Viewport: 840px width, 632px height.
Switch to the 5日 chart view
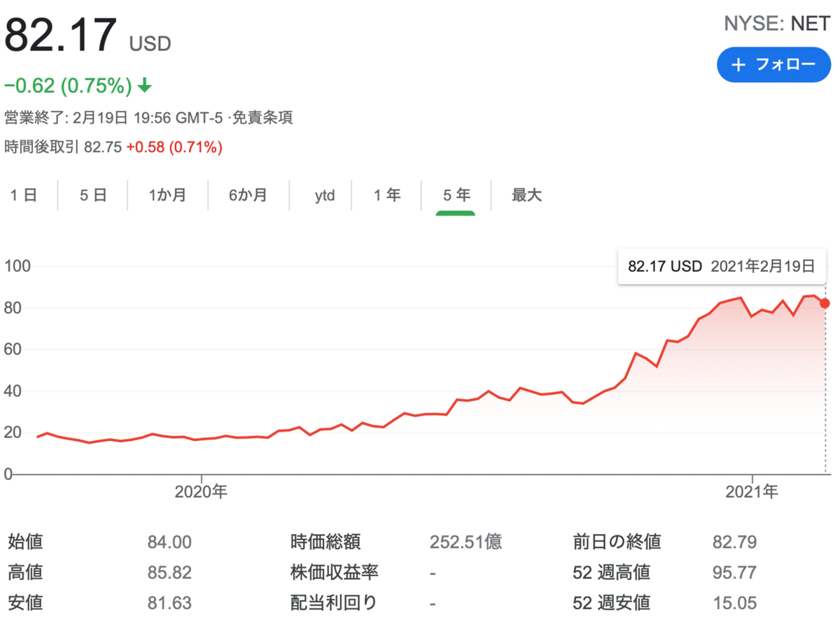92,196
